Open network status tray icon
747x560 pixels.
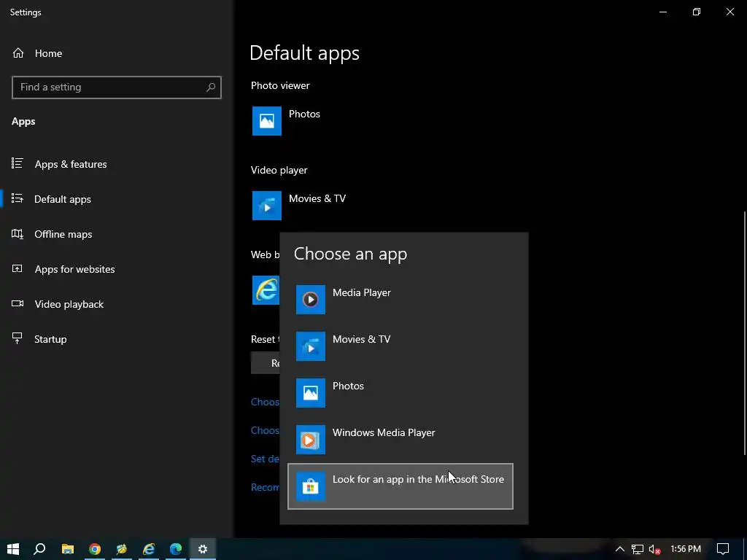[638, 550]
